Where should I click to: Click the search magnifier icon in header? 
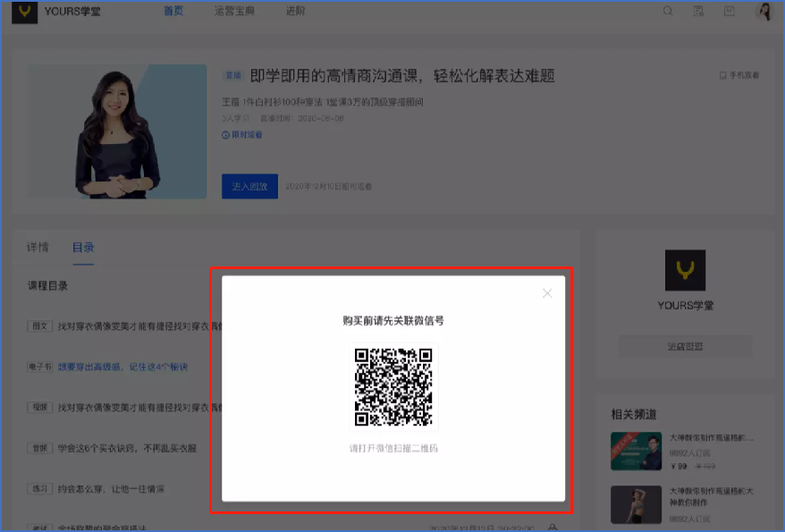(668, 12)
